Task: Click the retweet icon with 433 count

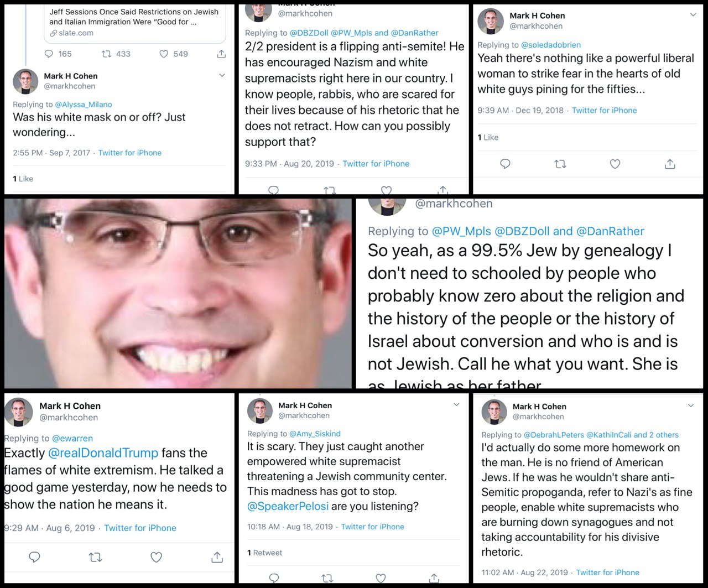Action: click(x=107, y=54)
